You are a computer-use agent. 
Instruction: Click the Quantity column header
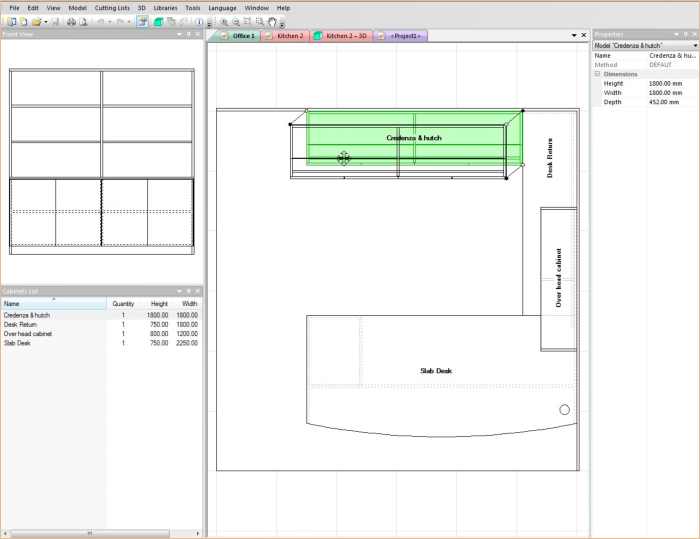(123, 303)
